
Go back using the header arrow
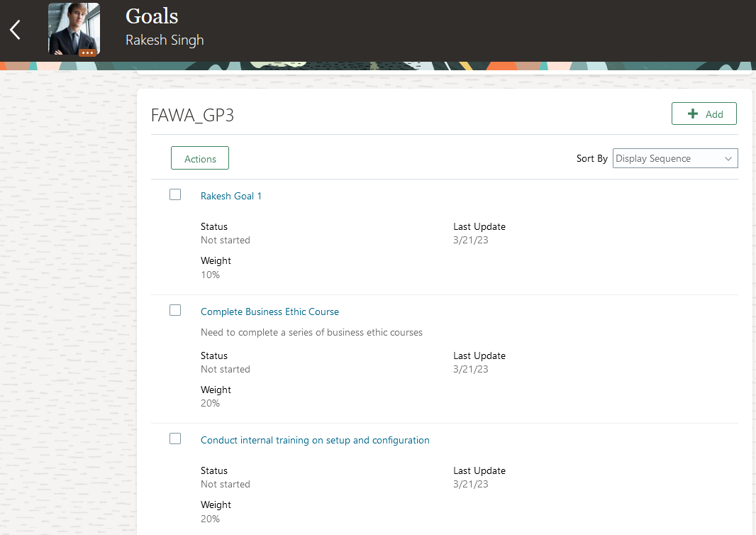click(16, 30)
